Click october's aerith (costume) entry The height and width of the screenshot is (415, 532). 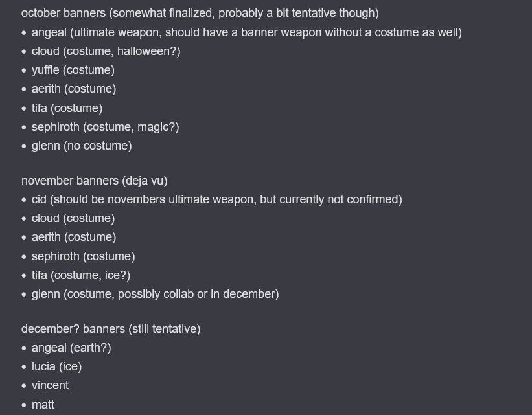click(73, 89)
